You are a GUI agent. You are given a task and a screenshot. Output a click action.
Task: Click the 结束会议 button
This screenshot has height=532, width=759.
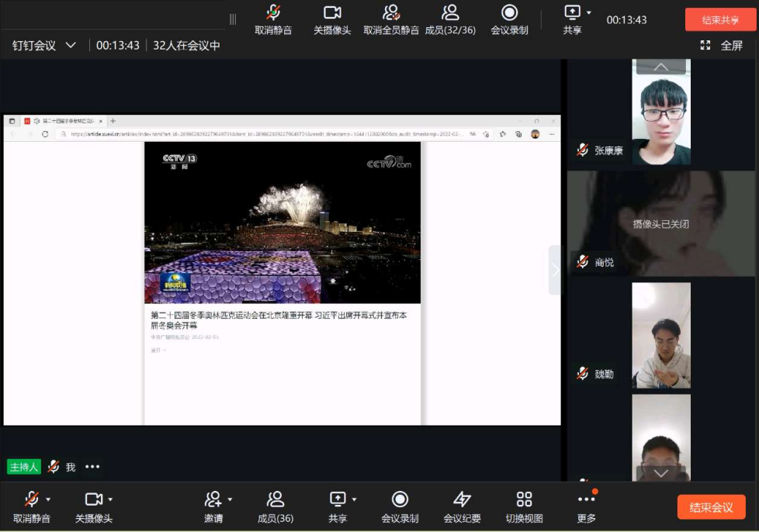click(711, 507)
